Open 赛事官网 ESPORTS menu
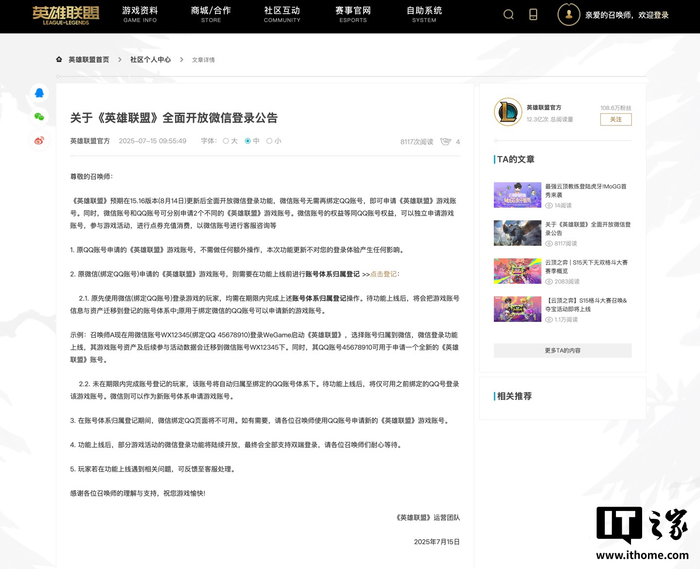Screen dimensions: 700x569 [x=353, y=14]
